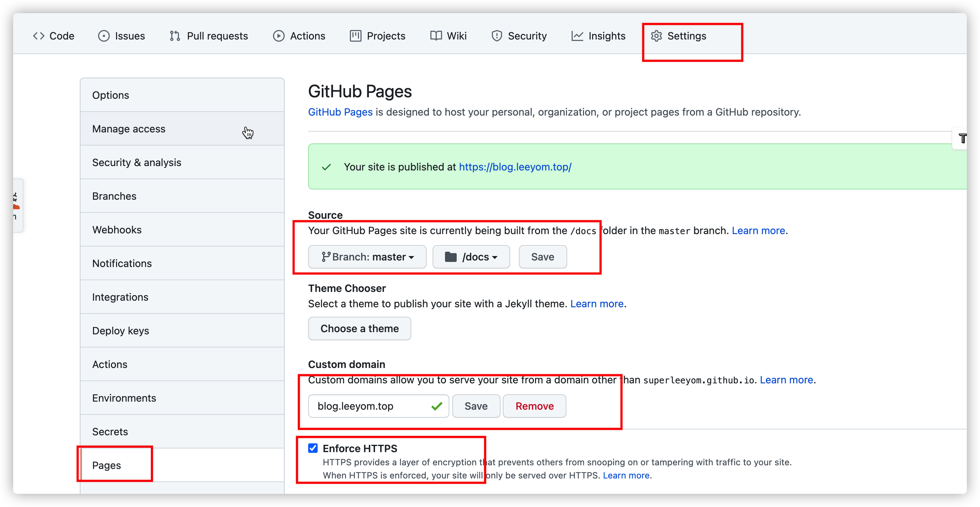This screenshot has width=980, height=507.
Task: Click the Actions play icon
Action: click(x=278, y=36)
